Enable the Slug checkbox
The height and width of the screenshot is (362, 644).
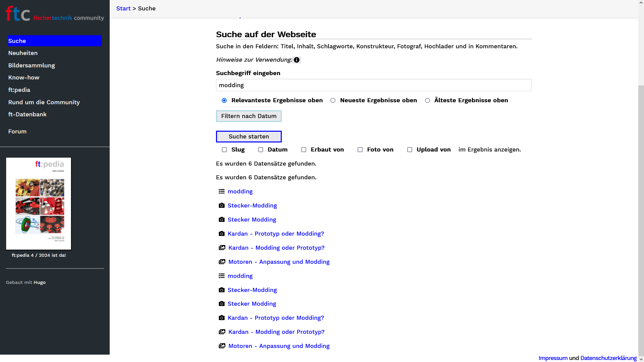point(224,150)
